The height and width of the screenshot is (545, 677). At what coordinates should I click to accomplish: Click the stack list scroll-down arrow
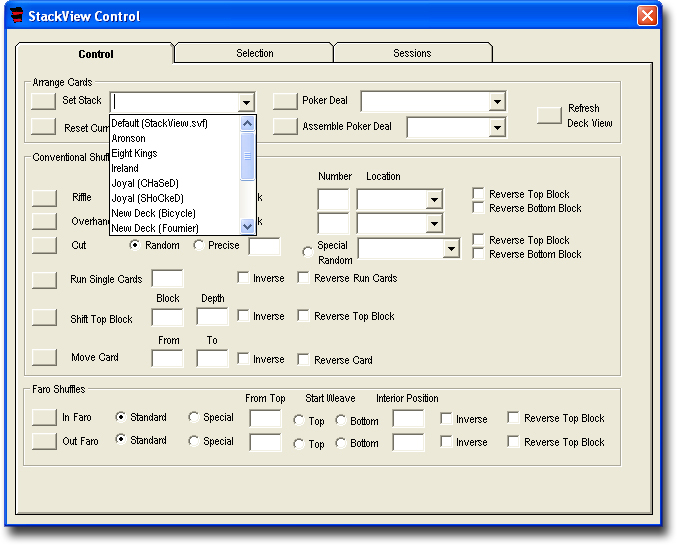247,226
